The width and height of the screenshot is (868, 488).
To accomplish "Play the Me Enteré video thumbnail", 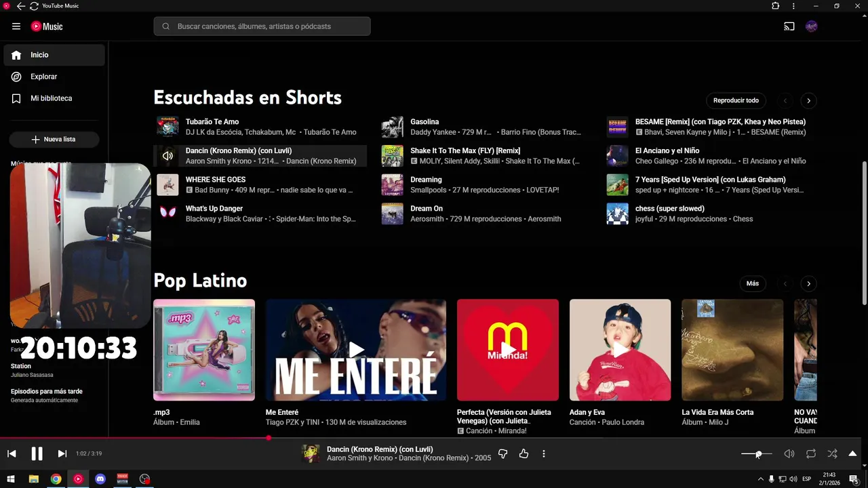I will click(356, 350).
